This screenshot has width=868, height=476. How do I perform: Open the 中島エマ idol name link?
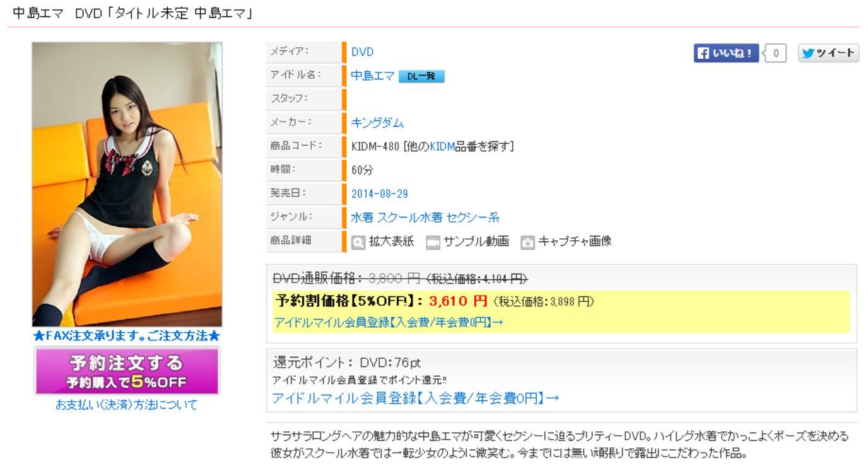373,76
